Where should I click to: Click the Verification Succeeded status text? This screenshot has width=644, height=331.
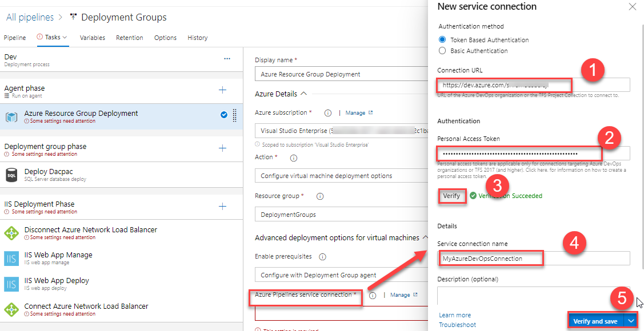pos(510,196)
